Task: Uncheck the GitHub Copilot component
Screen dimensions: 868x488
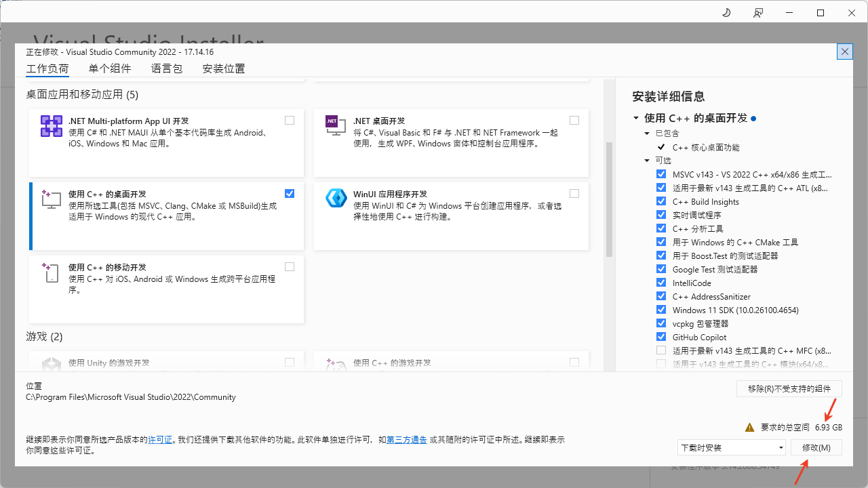Action: [661, 337]
